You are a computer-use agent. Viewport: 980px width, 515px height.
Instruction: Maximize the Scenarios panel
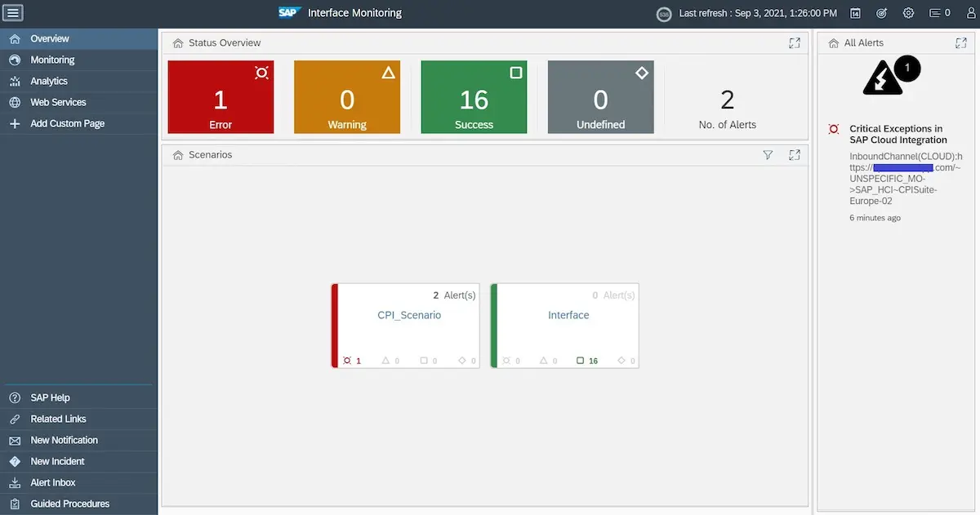click(795, 155)
